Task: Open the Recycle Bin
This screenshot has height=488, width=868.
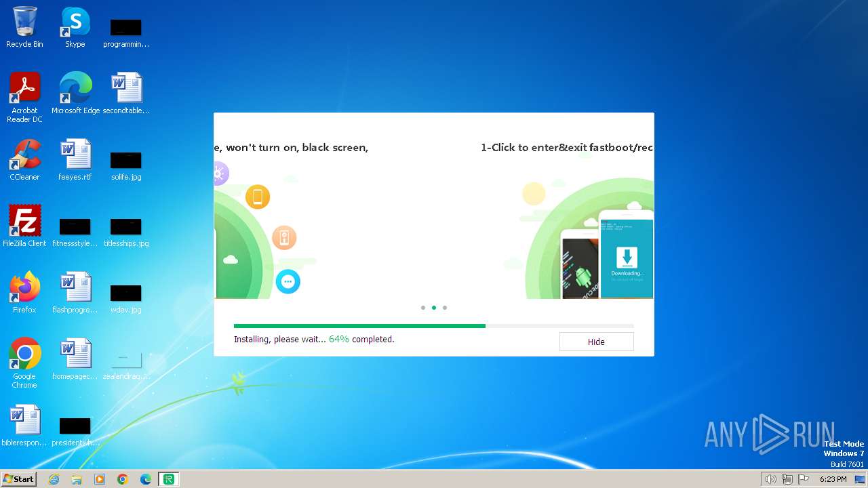Action: point(24,28)
